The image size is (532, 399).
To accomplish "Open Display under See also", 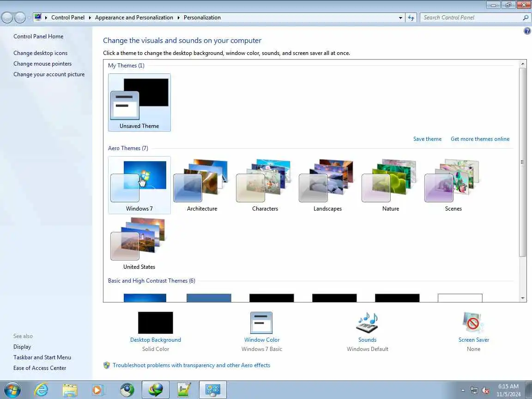I will pos(22,347).
